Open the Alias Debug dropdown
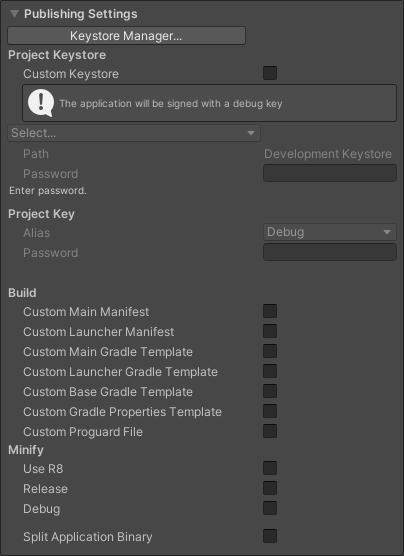Viewport: 404px width, 556px height. point(330,232)
